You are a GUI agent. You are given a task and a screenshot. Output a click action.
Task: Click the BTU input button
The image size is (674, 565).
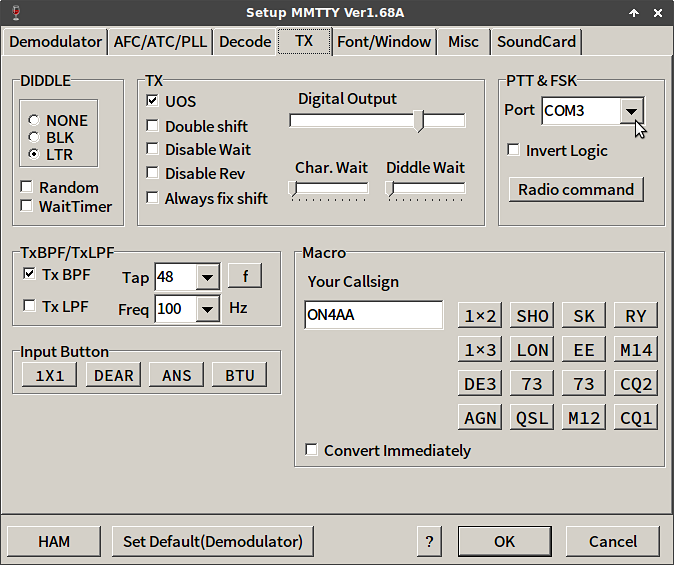coord(240,375)
